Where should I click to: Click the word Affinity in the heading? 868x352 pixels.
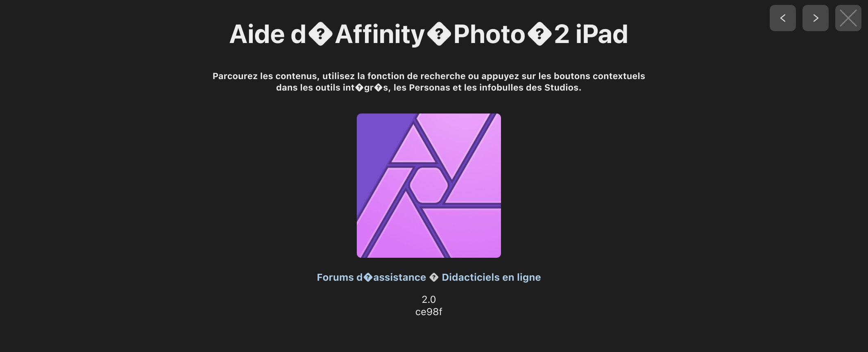[x=380, y=34]
